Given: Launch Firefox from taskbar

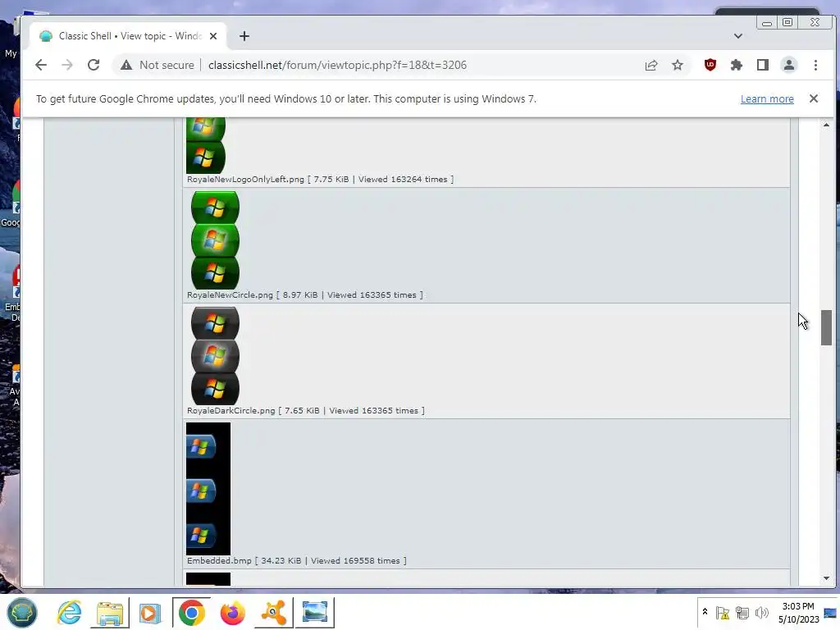Looking at the screenshot, I should [x=232, y=612].
